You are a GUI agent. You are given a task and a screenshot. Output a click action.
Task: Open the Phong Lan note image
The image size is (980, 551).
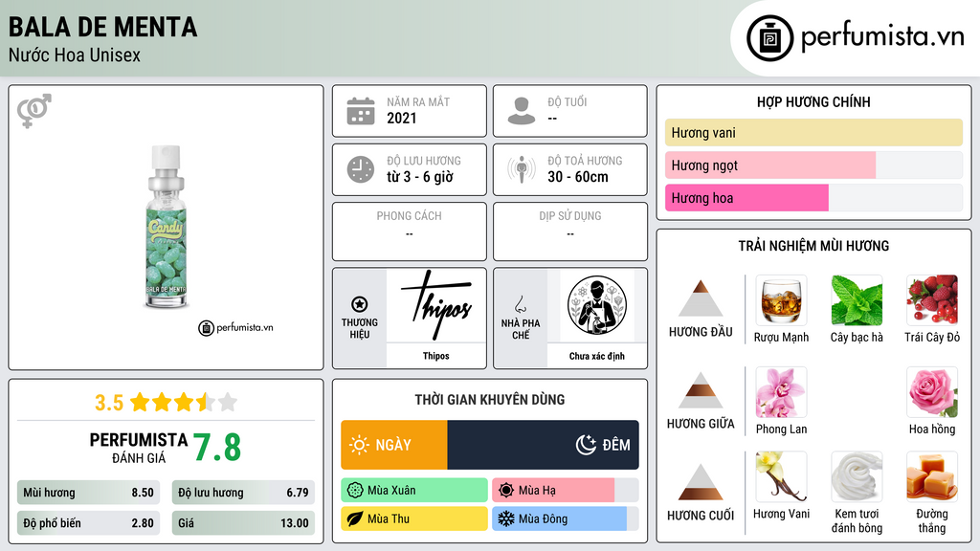click(x=781, y=392)
